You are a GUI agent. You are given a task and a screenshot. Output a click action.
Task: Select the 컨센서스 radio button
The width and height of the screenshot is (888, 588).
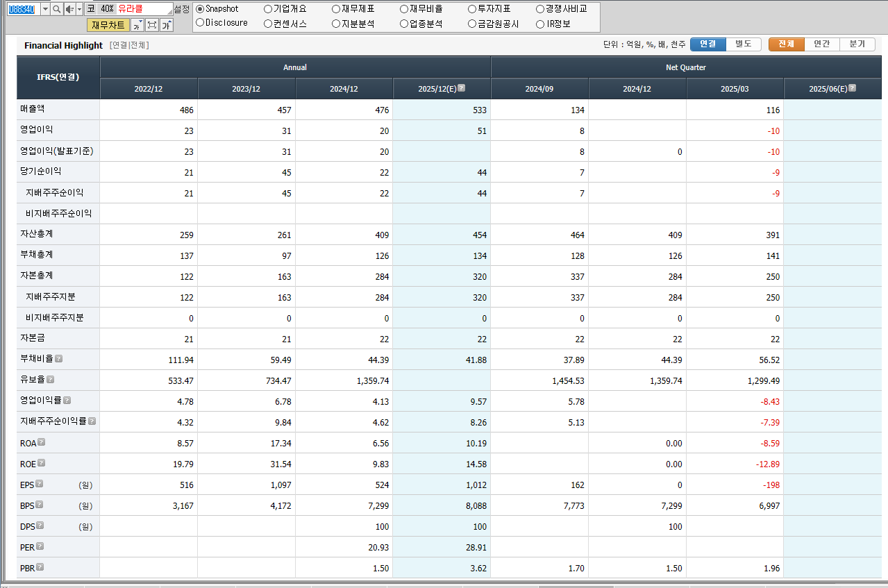click(x=268, y=24)
